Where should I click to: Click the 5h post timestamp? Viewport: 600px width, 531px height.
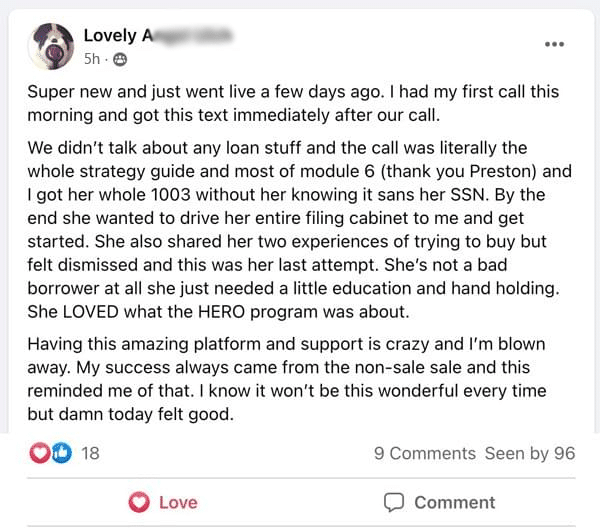(92, 60)
